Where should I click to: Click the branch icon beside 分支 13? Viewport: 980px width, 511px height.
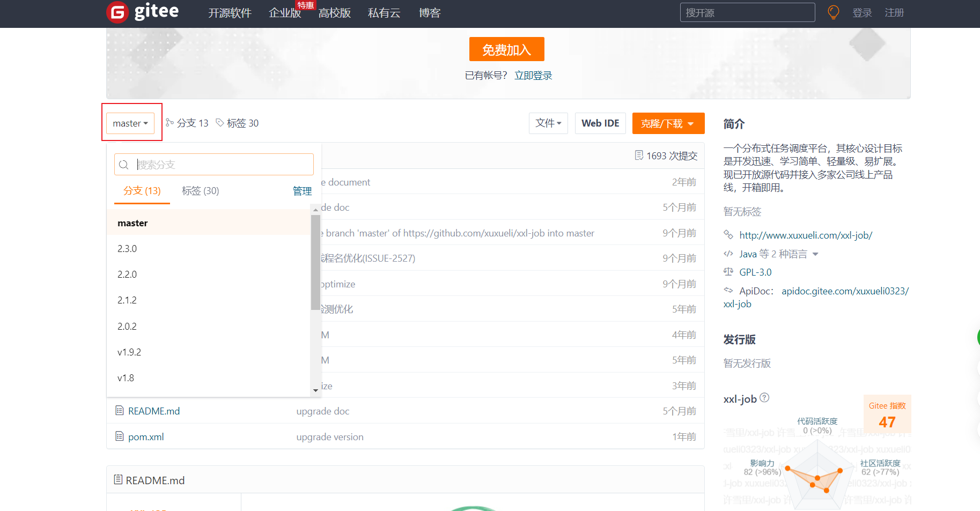[170, 123]
